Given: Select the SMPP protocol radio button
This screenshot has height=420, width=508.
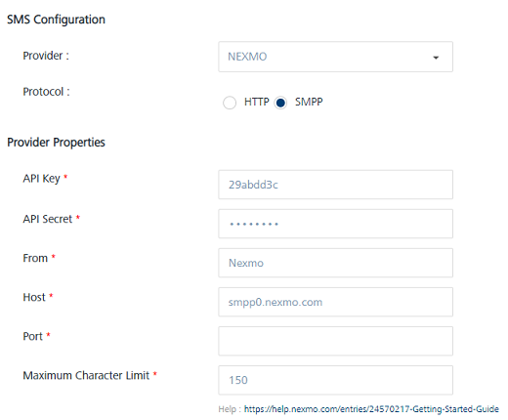Looking at the screenshot, I should tap(280, 103).
